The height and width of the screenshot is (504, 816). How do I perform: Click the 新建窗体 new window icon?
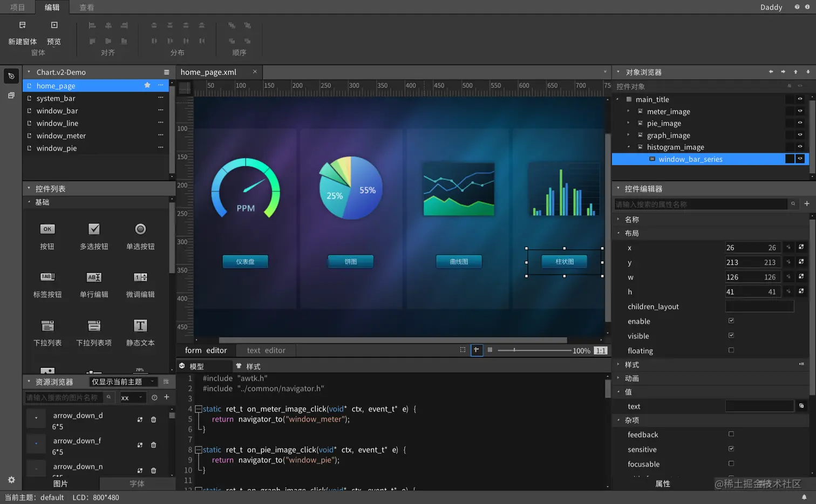pyautogui.click(x=22, y=25)
